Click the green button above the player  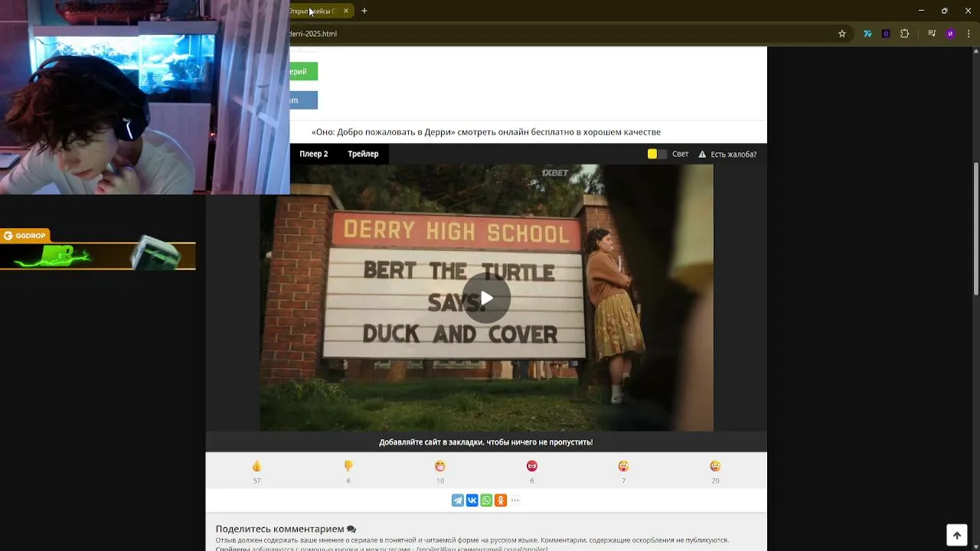[303, 72]
